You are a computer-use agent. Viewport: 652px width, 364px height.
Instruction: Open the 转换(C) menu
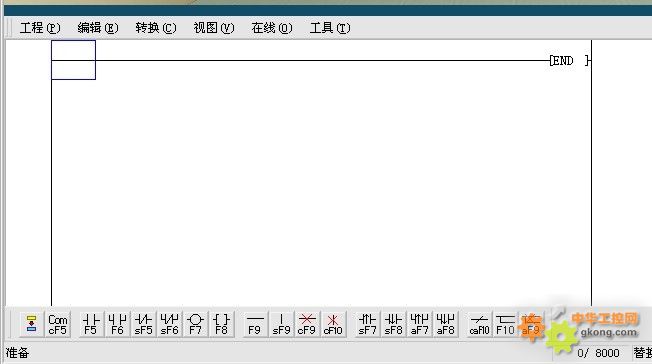pyautogui.click(x=156, y=28)
